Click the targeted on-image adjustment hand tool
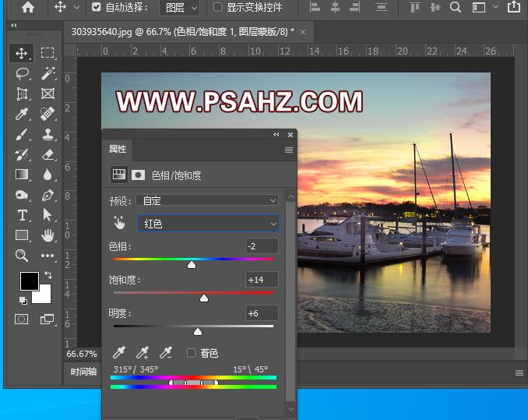The height and width of the screenshot is (420, 528). pyautogui.click(x=119, y=223)
